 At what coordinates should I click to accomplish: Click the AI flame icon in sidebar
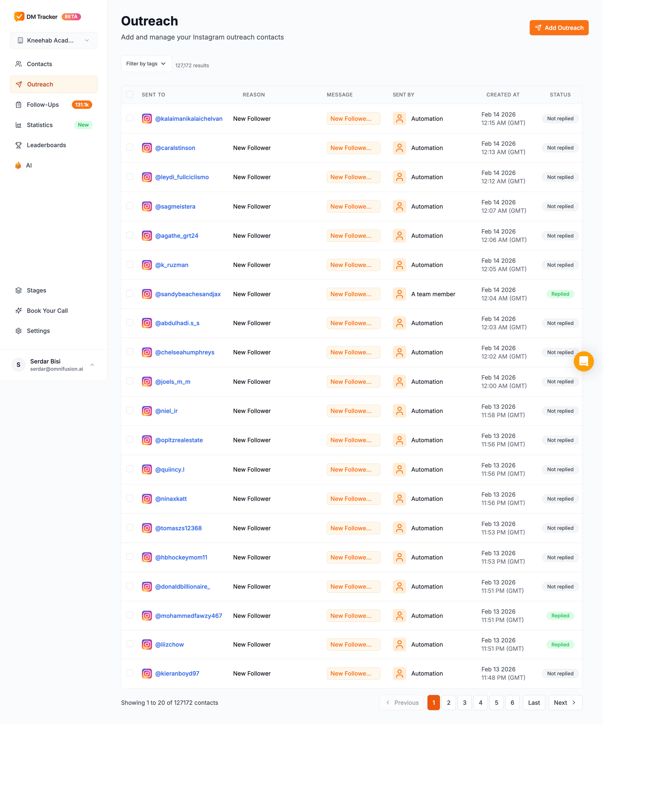click(18, 165)
